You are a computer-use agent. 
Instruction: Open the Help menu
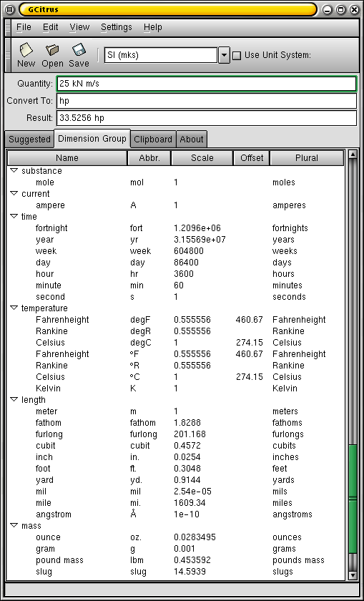153,27
